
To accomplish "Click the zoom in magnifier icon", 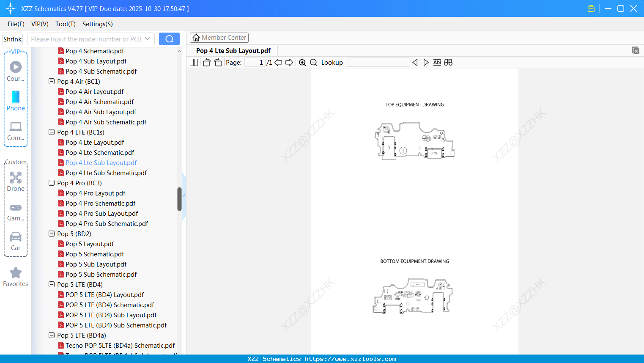I will 302,62.
